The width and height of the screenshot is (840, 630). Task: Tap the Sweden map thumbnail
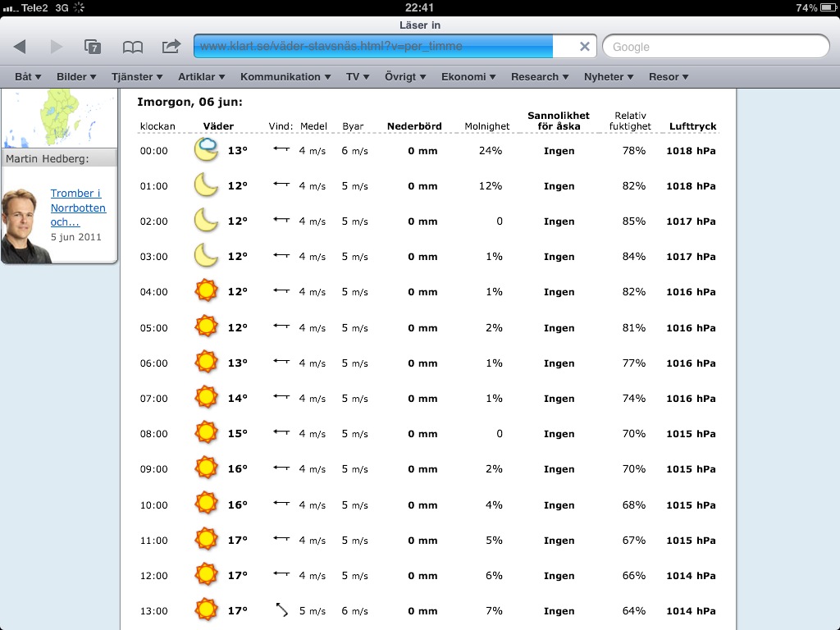point(59,118)
